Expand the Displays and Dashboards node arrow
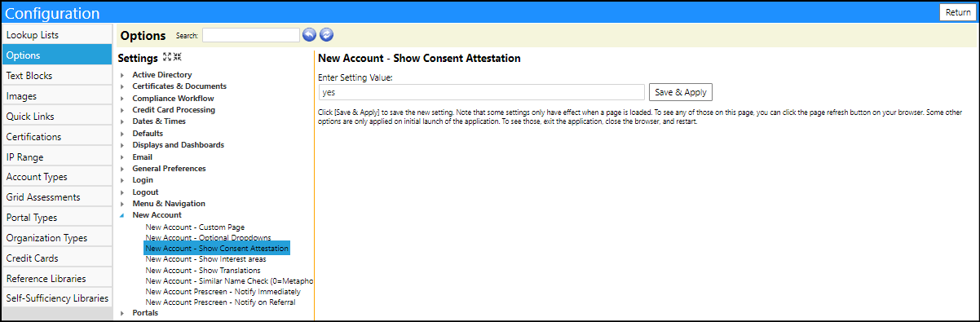The image size is (980, 322). coord(122,145)
